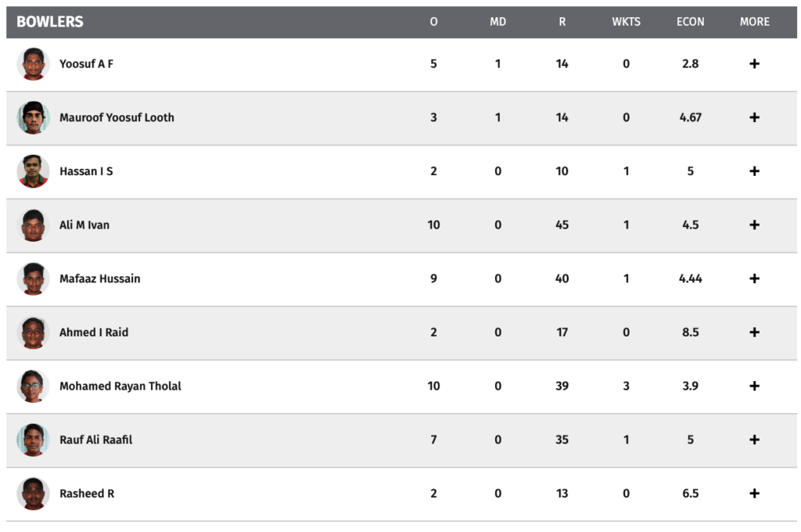Click the plus icon for Rasheed R
801x532 pixels.
pos(754,493)
